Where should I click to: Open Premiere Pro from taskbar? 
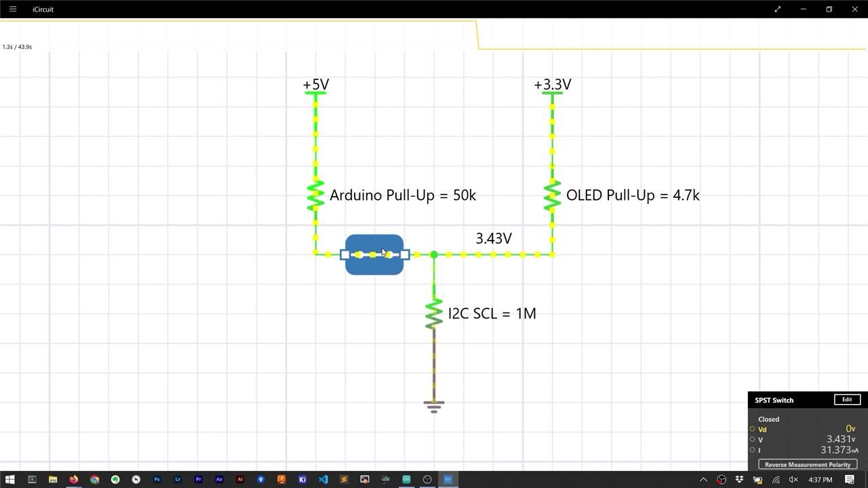pyautogui.click(x=198, y=479)
